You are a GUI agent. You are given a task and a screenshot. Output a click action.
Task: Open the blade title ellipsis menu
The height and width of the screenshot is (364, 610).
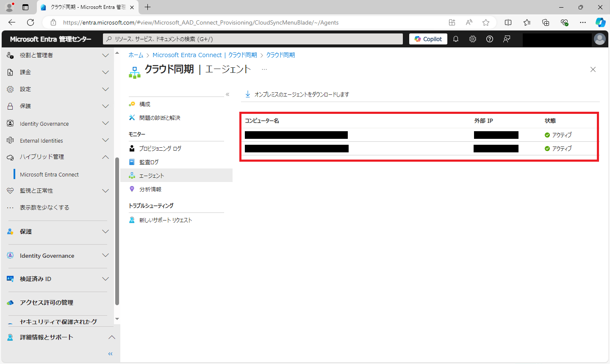[264, 69]
